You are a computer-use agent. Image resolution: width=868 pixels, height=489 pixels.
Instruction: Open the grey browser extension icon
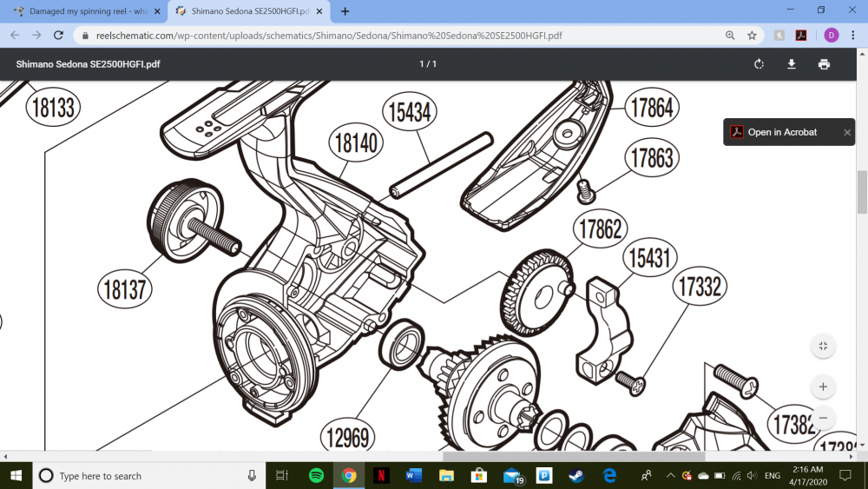point(779,36)
